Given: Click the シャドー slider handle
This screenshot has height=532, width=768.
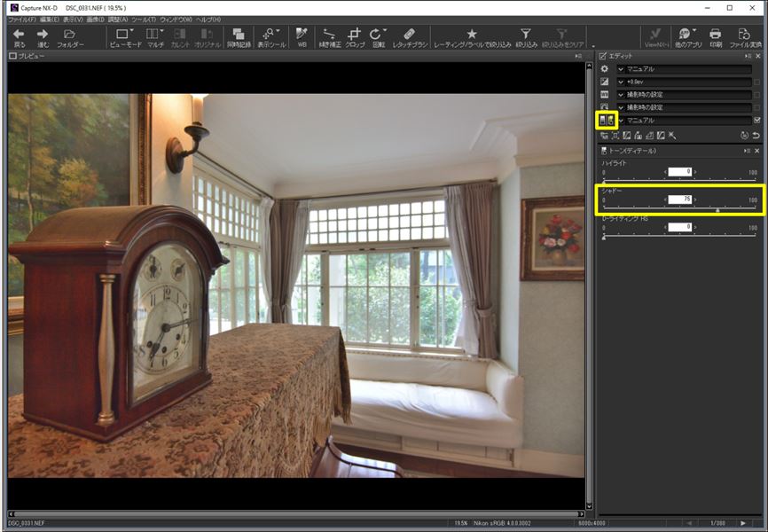Looking at the screenshot, I should (717, 209).
